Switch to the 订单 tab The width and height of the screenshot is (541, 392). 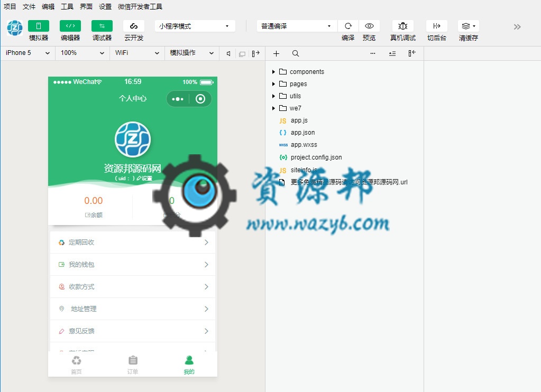click(133, 365)
